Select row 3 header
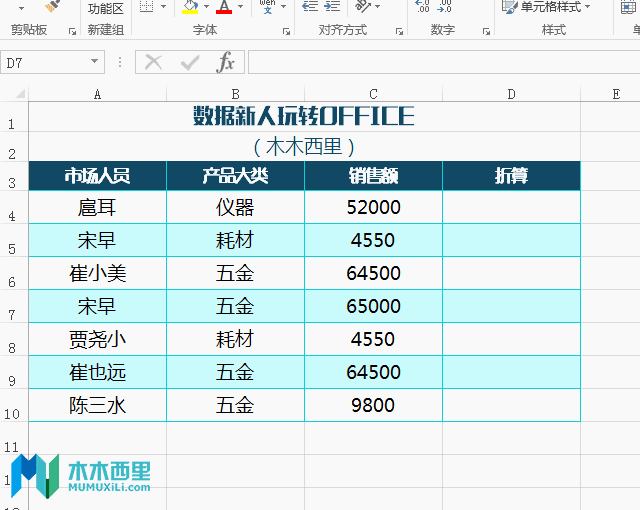640x510 pixels. pyautogui.click(x=12, y=176)
